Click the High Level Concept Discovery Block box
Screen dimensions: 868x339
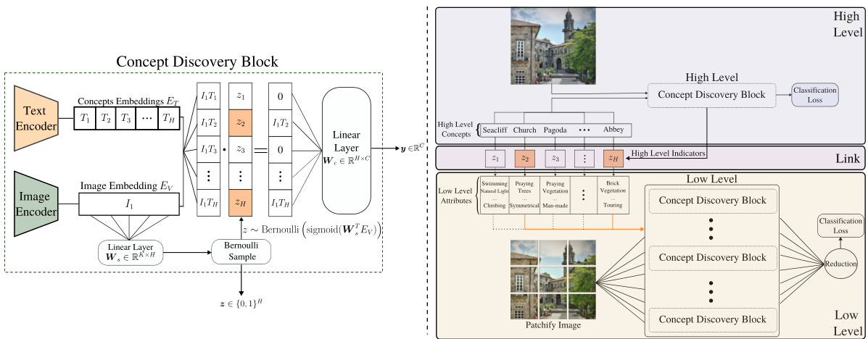(711, 95)
